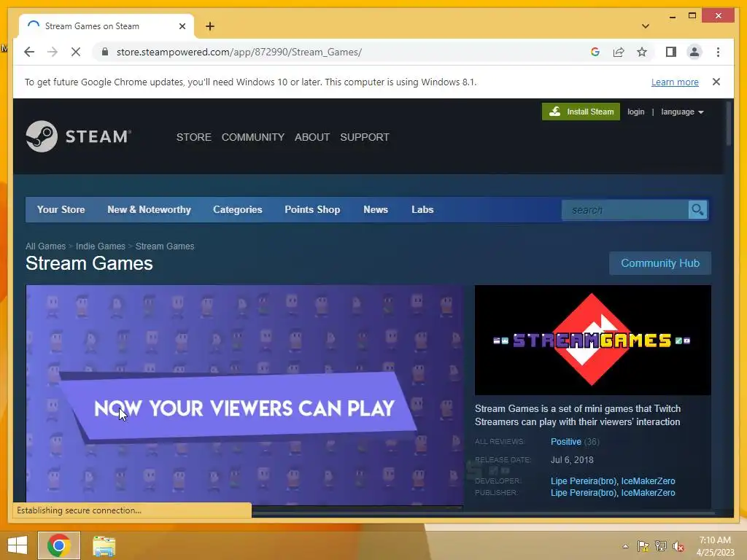
Task: Click the network tray icon
Action: click(x=661, y=546)
